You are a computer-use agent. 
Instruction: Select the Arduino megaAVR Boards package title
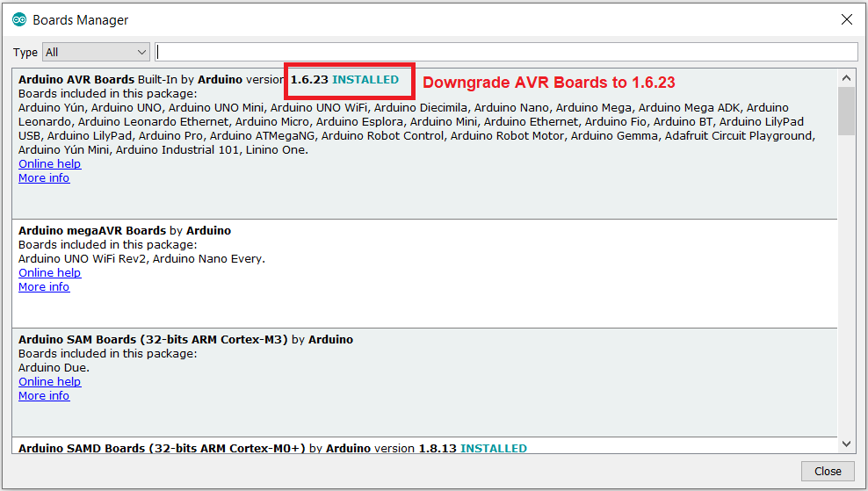(x=92, y=231)
